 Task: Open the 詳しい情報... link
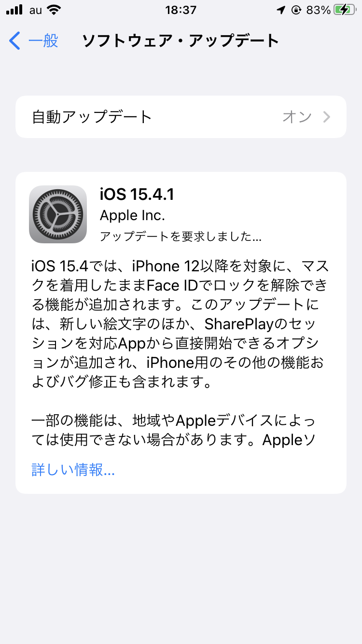(x=73, y=469)
